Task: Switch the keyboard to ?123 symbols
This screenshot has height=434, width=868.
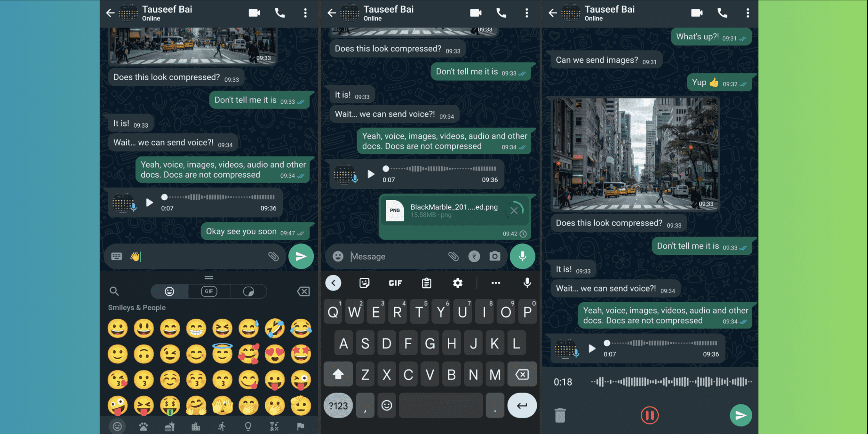Action: pyautogui.click(x=338, y=405)
